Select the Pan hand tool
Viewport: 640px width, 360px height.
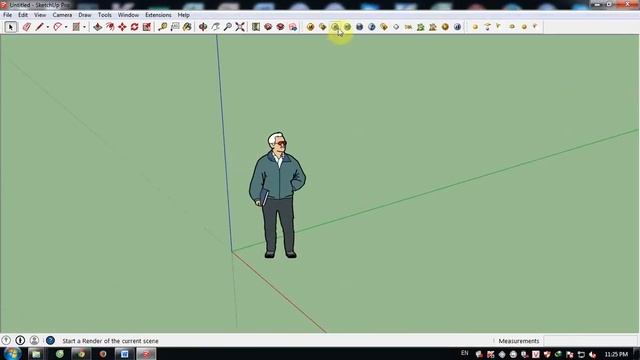(x=215, y=27)
